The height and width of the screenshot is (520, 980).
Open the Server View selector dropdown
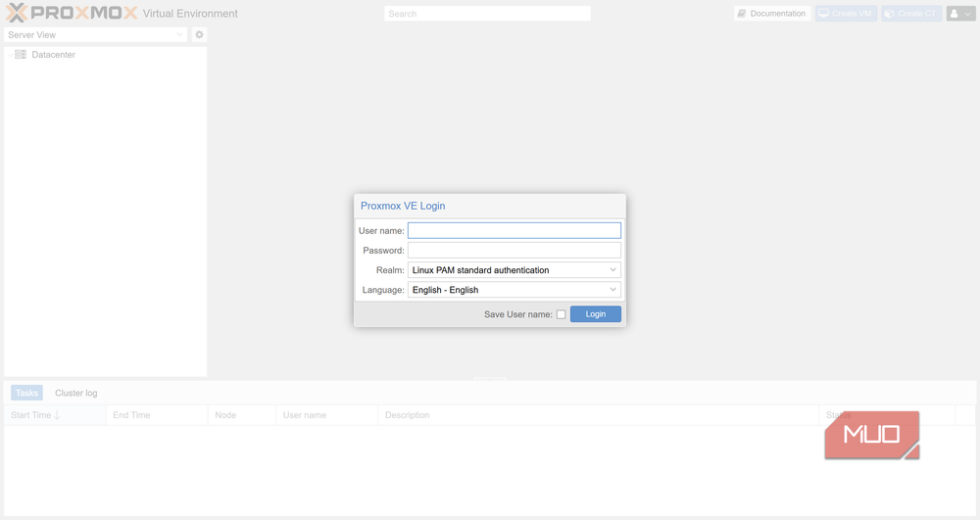point(96,35)
